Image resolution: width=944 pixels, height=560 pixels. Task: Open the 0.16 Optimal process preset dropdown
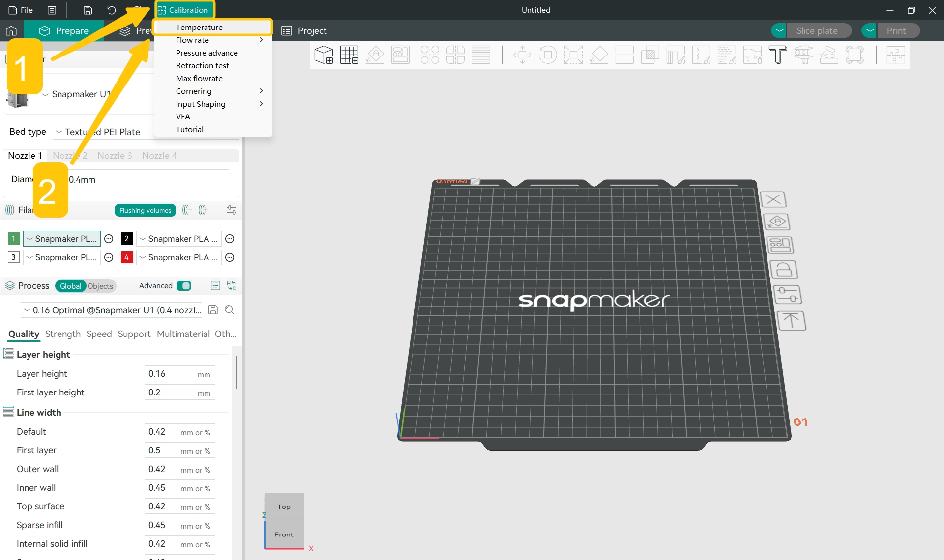click(112, 310)
